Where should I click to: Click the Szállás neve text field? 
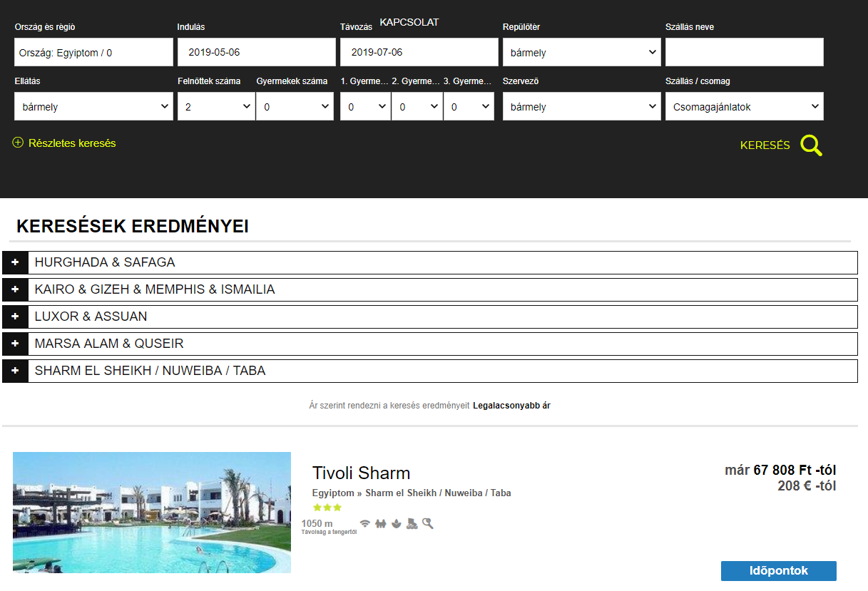[x=745, y=52]
